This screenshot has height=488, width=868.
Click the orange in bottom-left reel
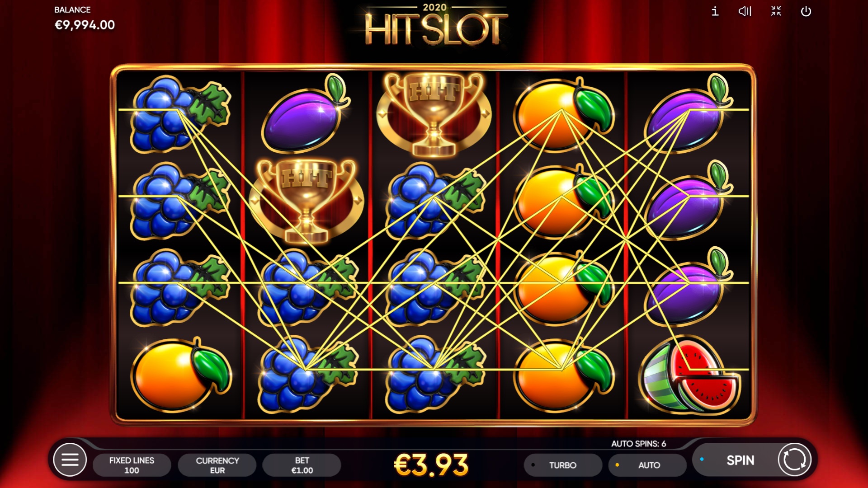click(181, 375)
